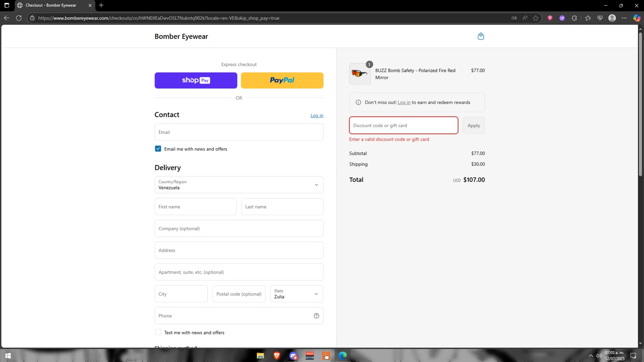Image resolution: width=644 pixels, height=362 pixels.
Task: Open the Country/Region dropdown
Action: point(239,185)
